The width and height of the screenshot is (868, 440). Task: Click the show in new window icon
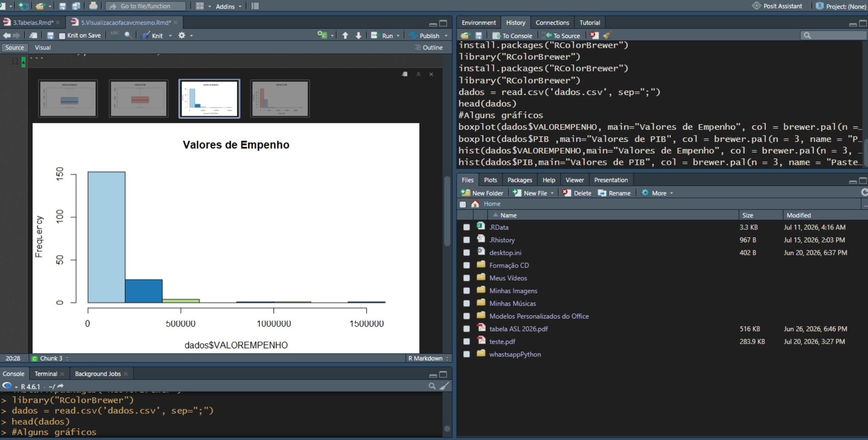pos(33,35)
